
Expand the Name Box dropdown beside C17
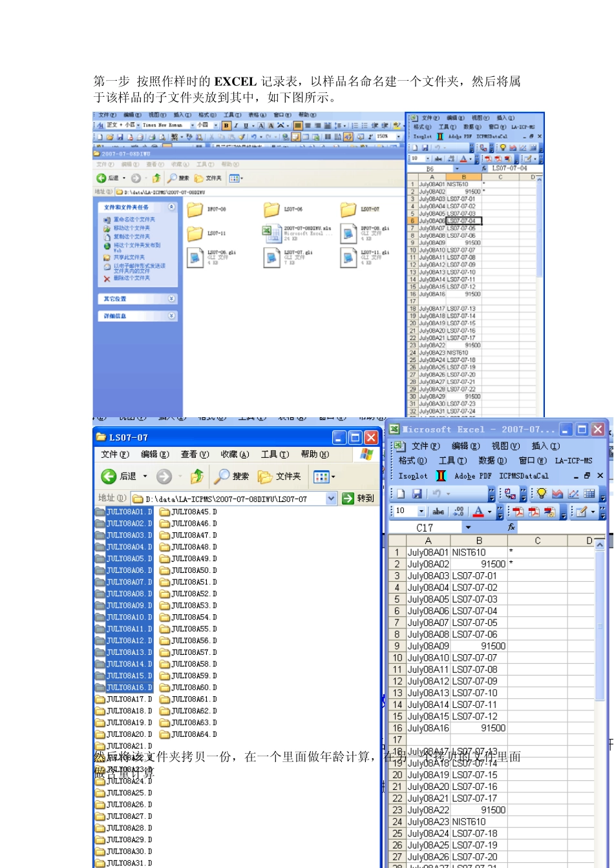(x=468, y=528)
